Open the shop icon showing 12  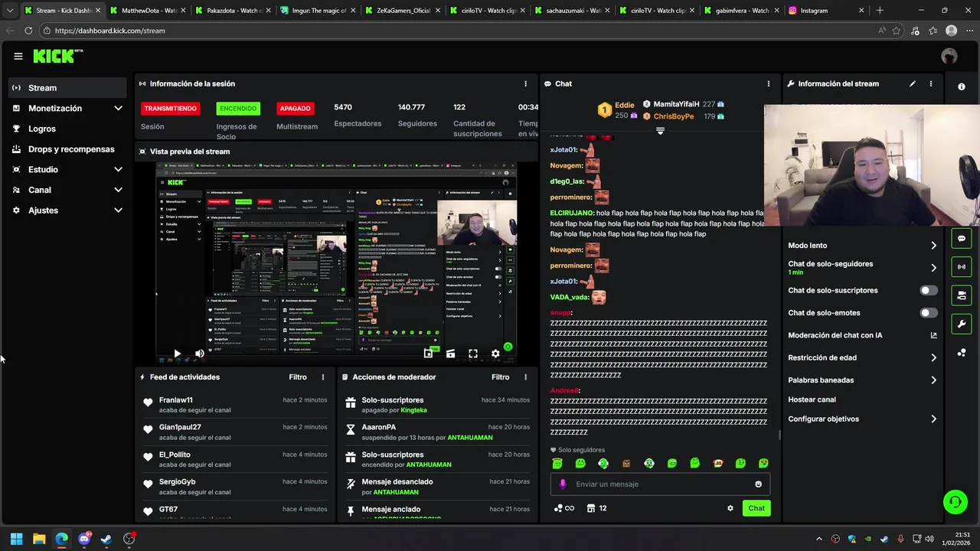[596, 508]
